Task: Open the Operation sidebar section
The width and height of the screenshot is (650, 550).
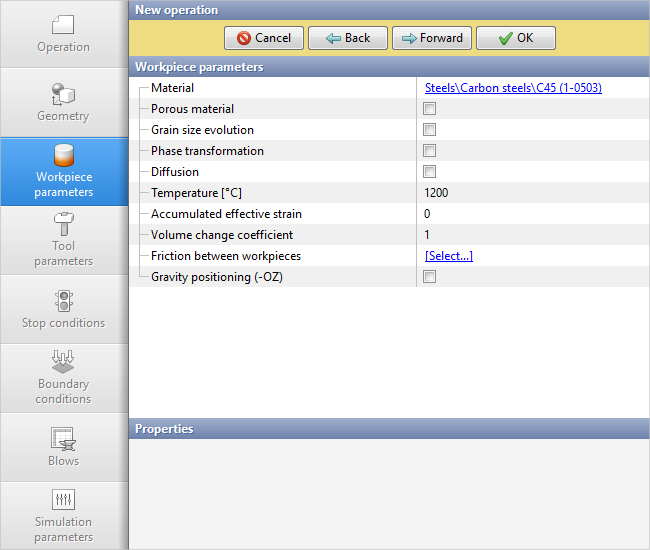Action: tap(63, 34)
